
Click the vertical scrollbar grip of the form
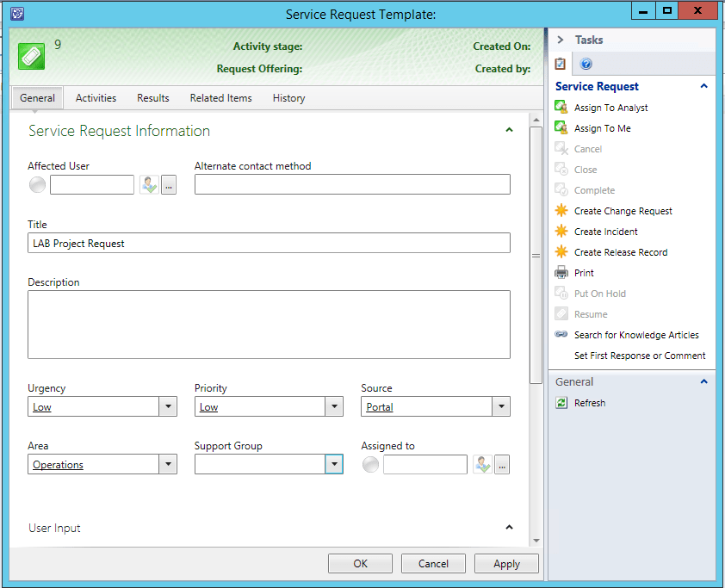(x=536, y=256)
